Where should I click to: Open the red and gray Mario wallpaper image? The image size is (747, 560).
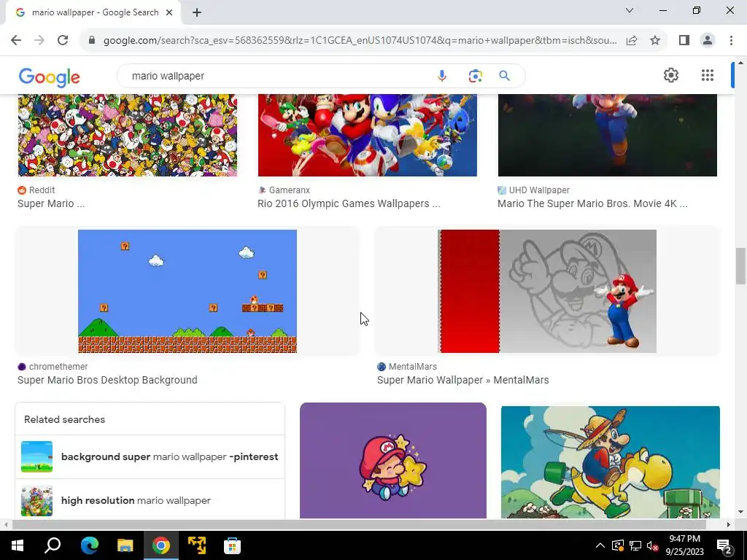pos(547,292)
